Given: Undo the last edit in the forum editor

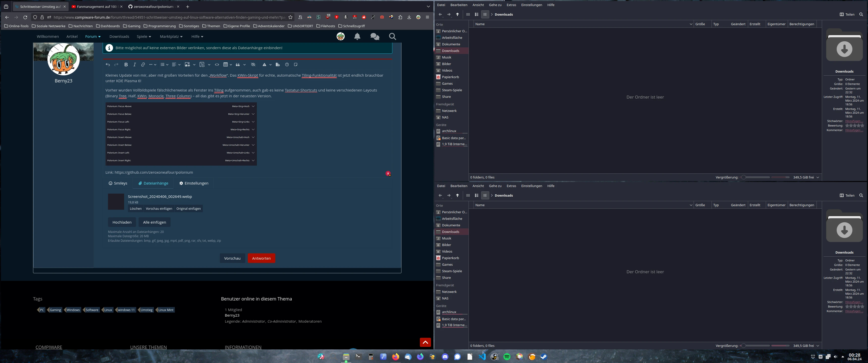Looking at the screenshot, I should (108, 65).
